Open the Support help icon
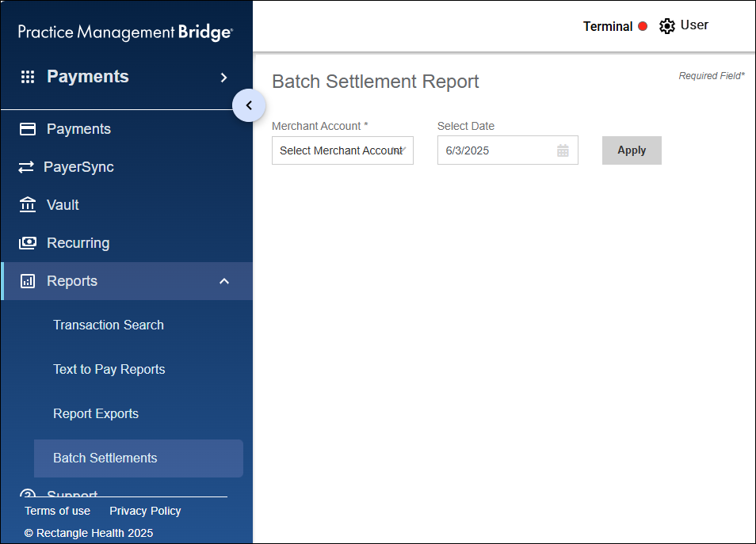 (x=26, y=495)
